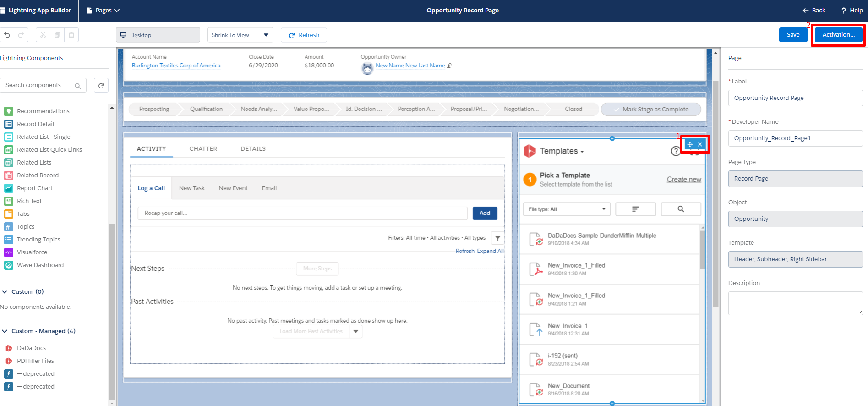Edit the Developer Name field

point(795,138)
